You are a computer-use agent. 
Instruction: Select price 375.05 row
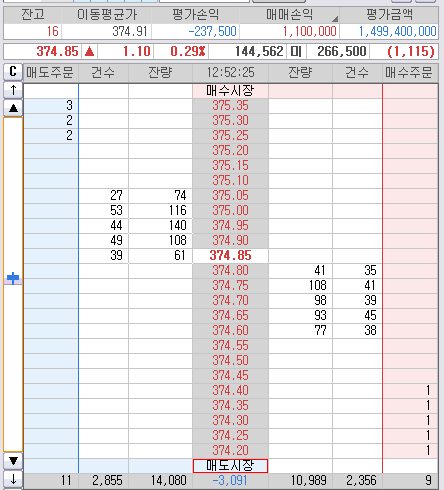click(x=230, y=195)
